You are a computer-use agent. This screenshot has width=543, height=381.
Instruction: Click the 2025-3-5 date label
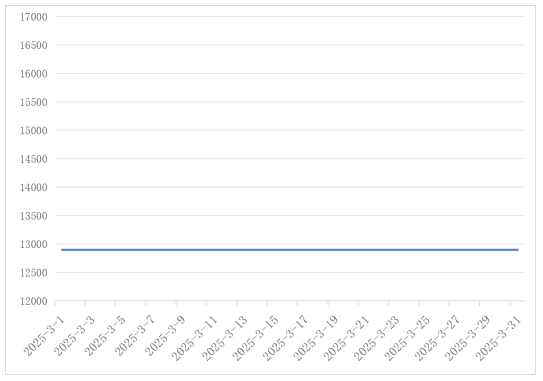105,335
